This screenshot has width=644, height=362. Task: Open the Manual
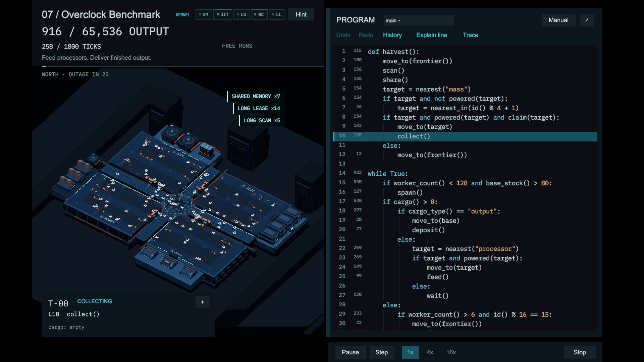(558, 20)
